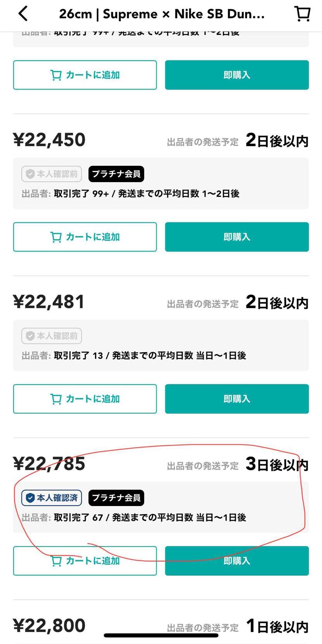The height and width of the screenshot is (644, 322).
Task: Tap the back arrow in header
Action: pos(23,14)
